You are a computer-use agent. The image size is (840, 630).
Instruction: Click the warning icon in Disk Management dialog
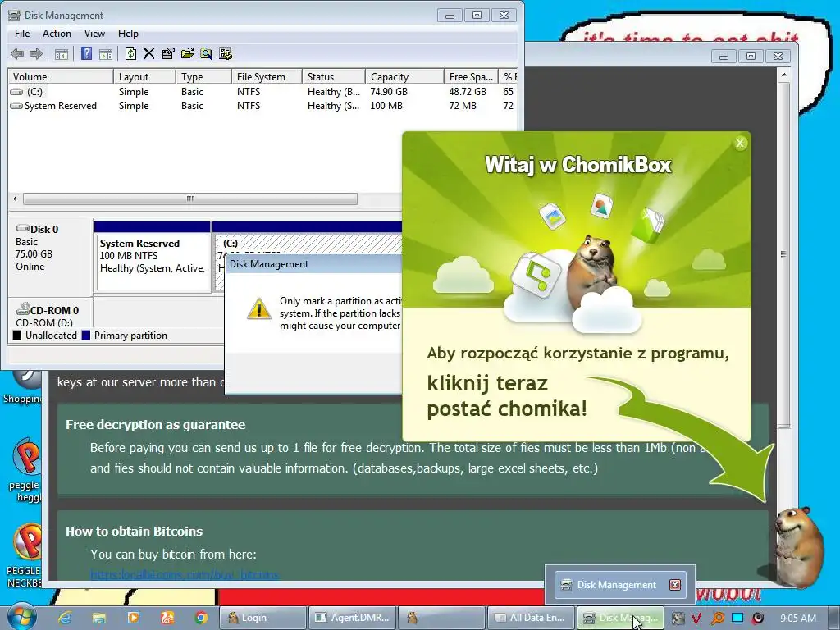[258, 309]
